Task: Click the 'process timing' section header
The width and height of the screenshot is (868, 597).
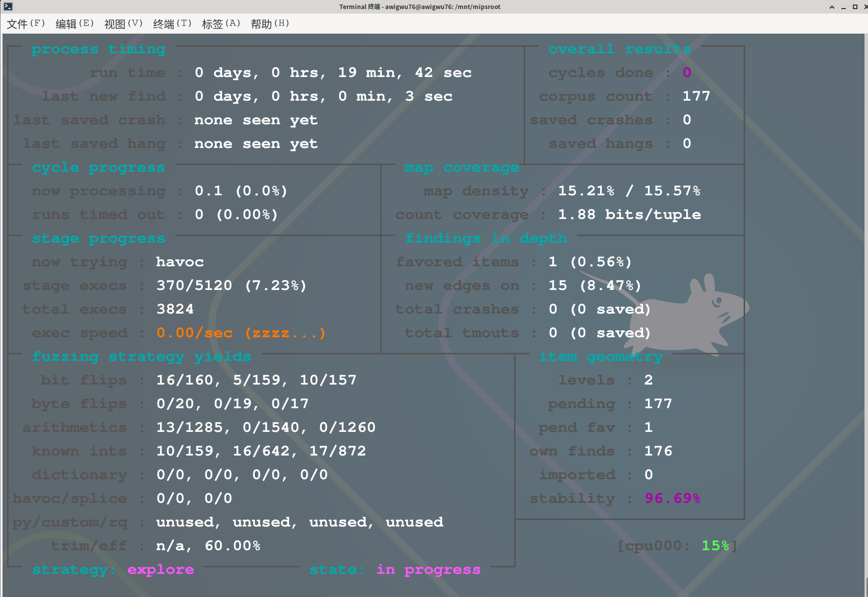Action: 99,49
